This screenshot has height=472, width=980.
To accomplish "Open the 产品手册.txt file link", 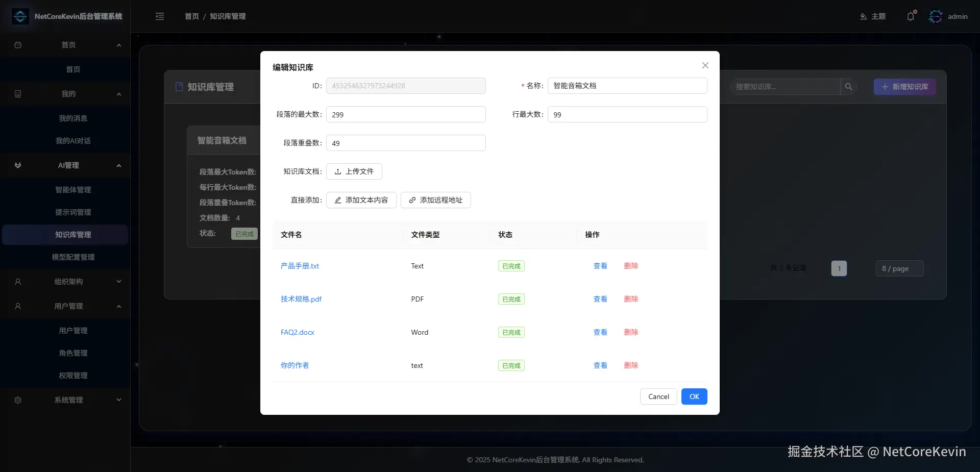I will coord(300,266).
